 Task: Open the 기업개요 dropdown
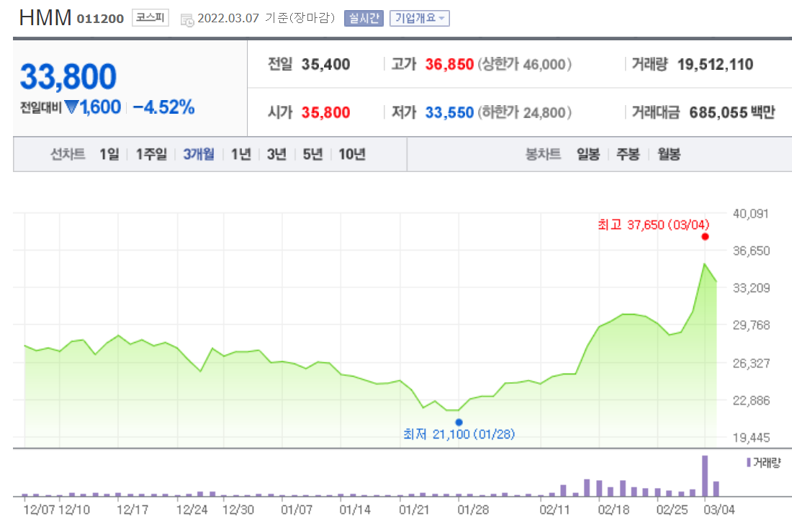pos(419,18)
